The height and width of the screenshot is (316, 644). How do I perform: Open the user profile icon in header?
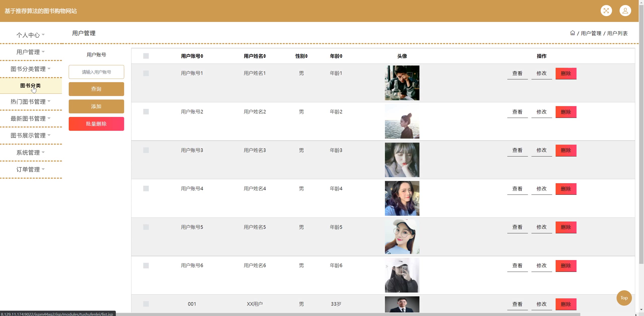[x=625, y=11]
